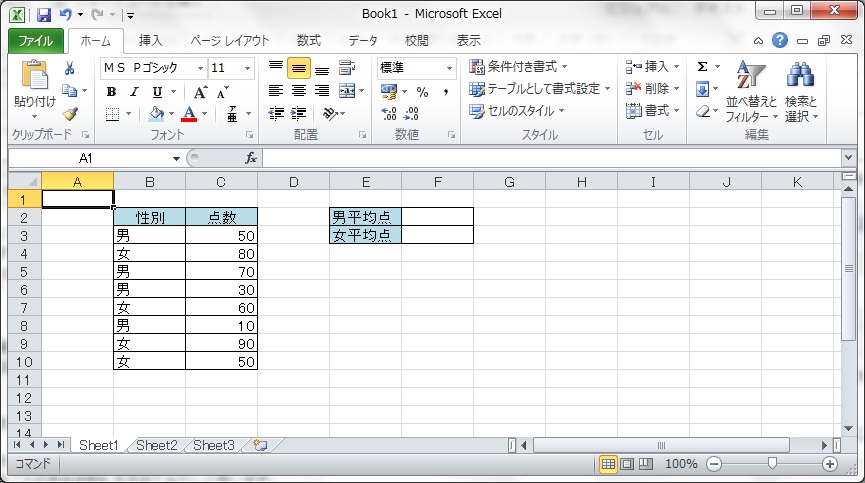Click the Fill down arrow icon
This screenshot has height=483, width=865.
(702, 89)
